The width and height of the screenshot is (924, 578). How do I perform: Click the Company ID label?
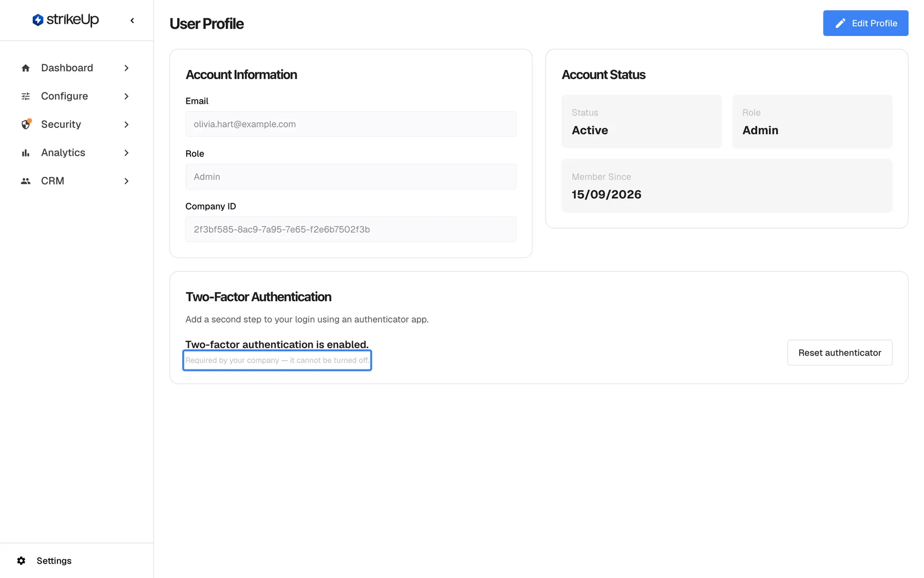[210, 206]
